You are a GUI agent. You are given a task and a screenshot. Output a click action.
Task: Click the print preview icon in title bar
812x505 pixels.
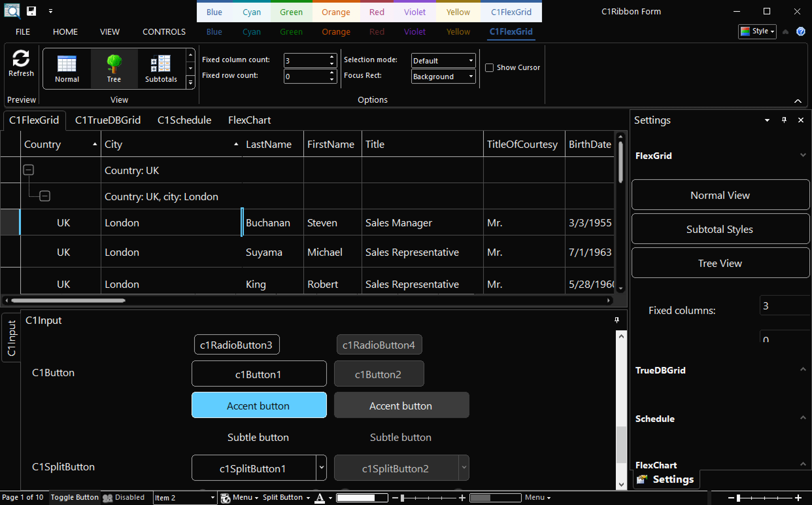(12, 11)
